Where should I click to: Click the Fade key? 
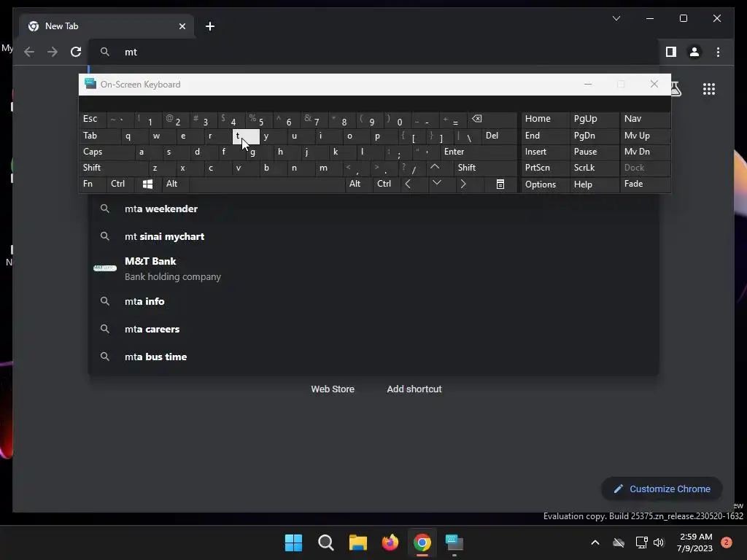645,184
